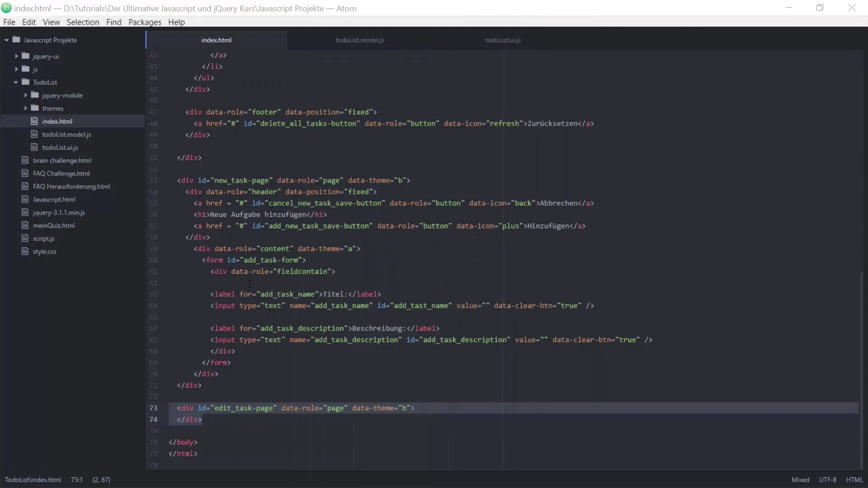Click the brain challenge.html file icon
The image size is (868, 488).
[x=25, y=160]
